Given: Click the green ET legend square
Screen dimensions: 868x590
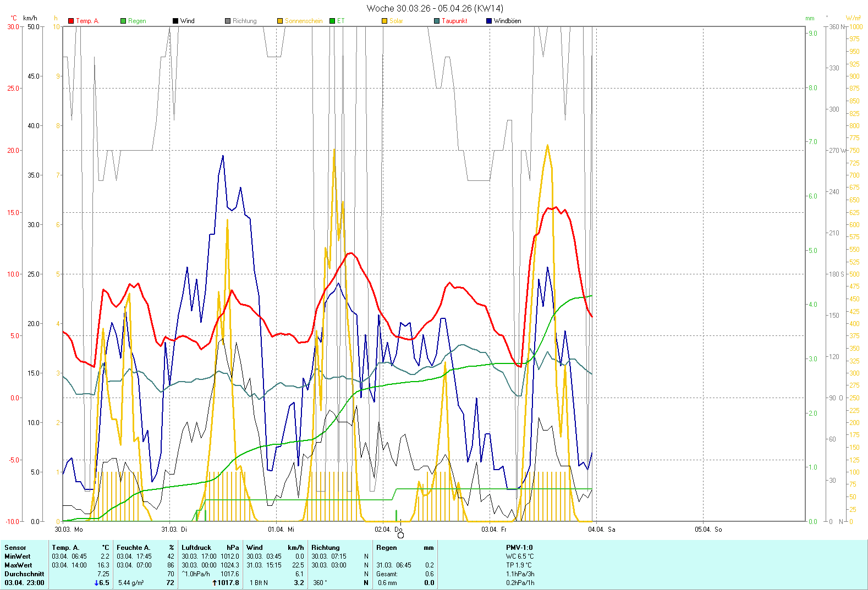Looking at the screenshot, I should (332, 21).
